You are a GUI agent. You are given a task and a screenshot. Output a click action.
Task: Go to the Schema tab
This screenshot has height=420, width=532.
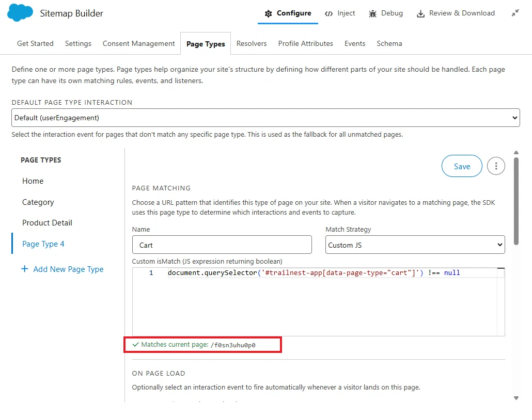click(x=389, y=43)
